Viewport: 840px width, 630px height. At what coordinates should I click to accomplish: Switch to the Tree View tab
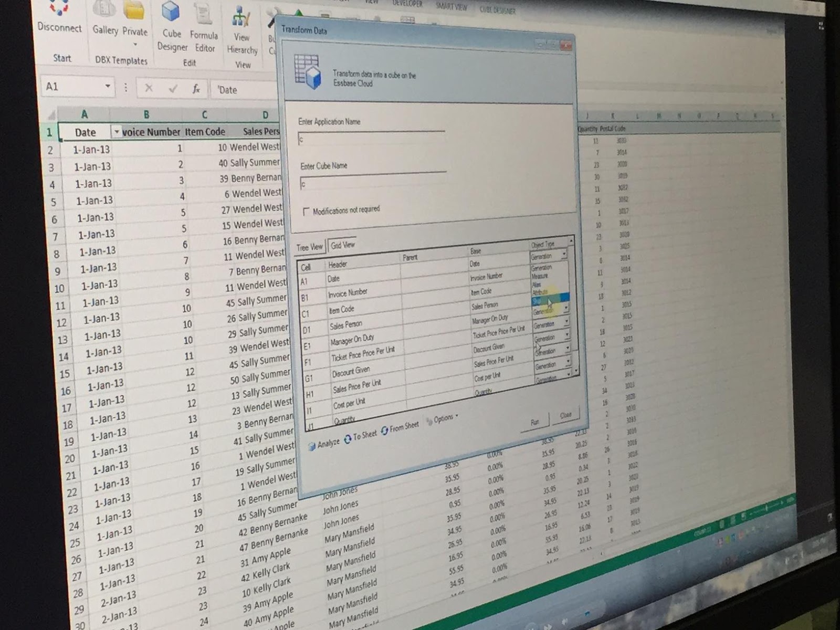pos(309,247)
